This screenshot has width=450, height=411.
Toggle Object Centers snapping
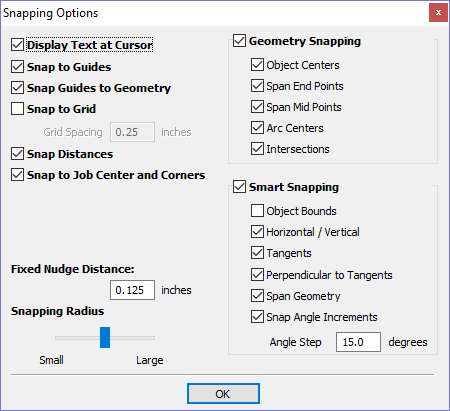257,65
